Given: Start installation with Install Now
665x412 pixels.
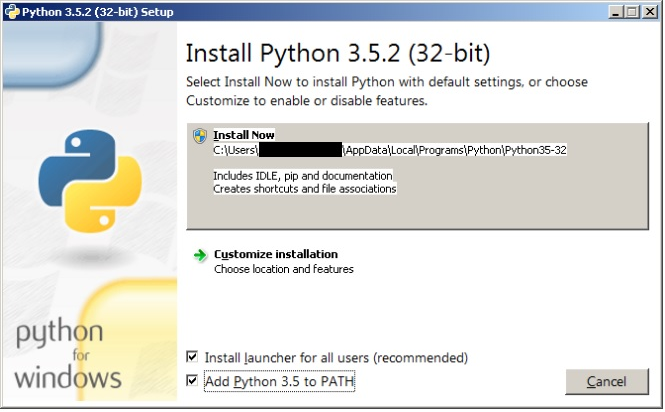Looking at the screenshot, I should [x=244, y=135].
